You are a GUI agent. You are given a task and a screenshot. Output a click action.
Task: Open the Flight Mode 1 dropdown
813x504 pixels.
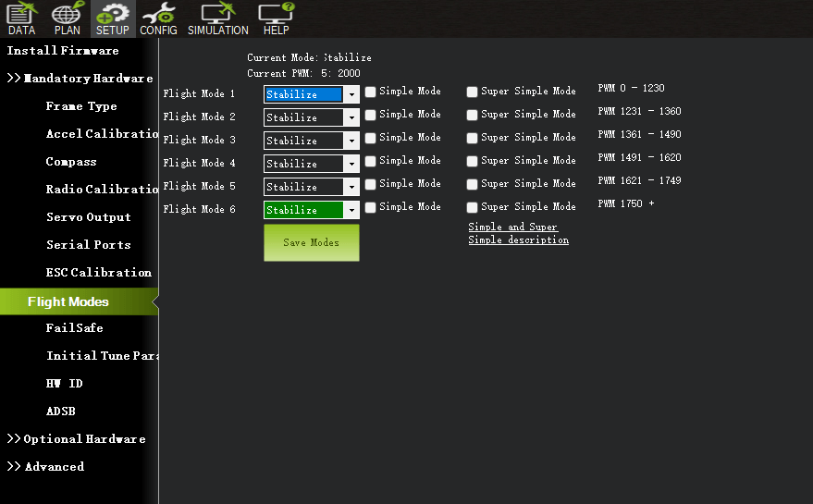(351, 94)
